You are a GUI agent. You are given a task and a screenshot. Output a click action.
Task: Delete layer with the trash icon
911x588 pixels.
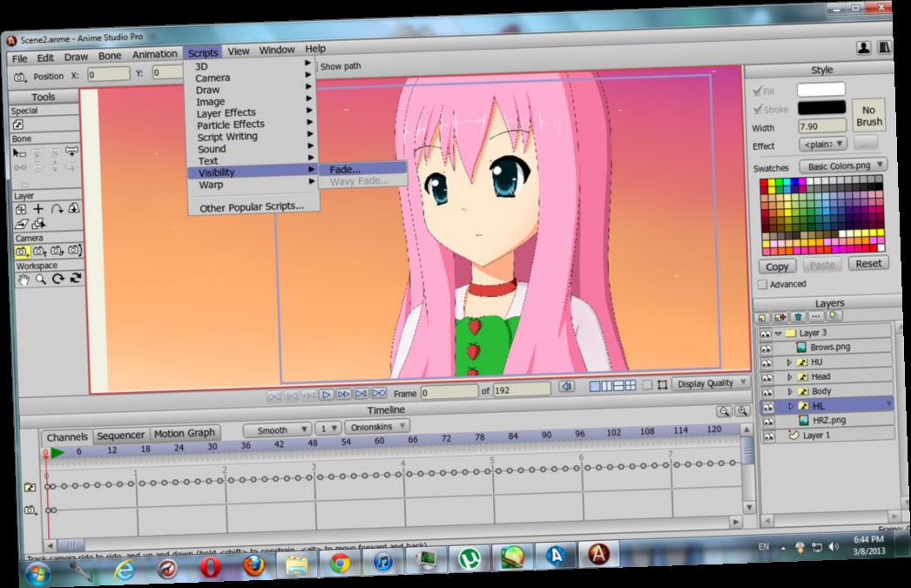click(x=799, y=317)
